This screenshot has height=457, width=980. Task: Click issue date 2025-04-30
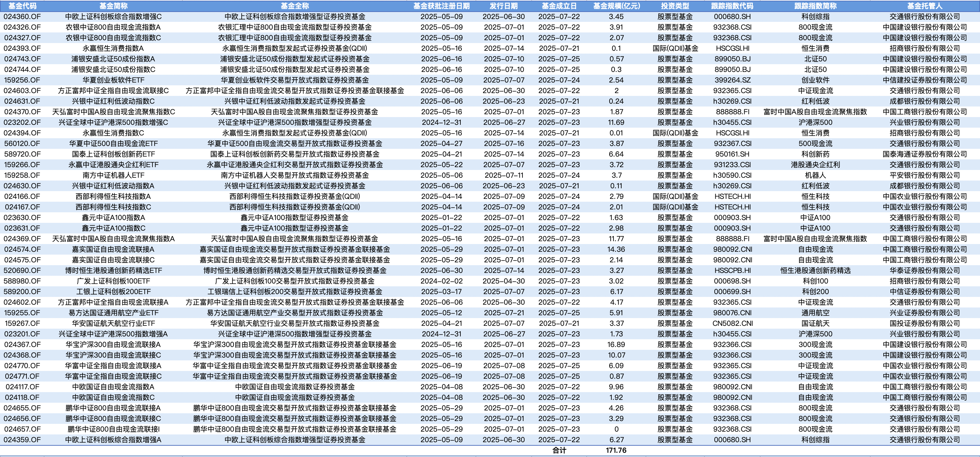(504, 281)
